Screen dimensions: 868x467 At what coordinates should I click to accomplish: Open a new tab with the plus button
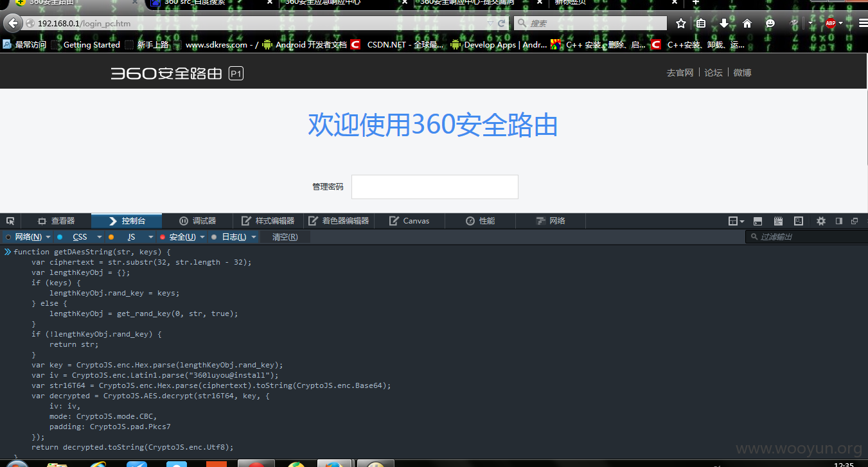[x=695, y=3]
